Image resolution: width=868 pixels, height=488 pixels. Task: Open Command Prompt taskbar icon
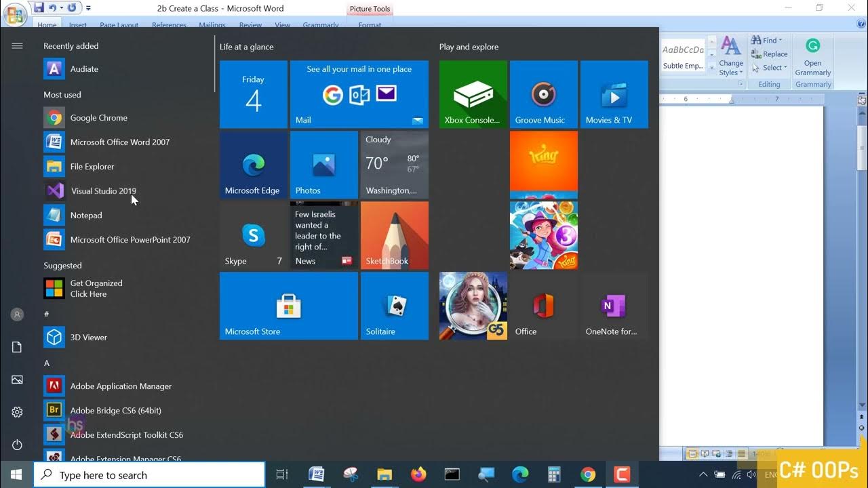(452, 474)
